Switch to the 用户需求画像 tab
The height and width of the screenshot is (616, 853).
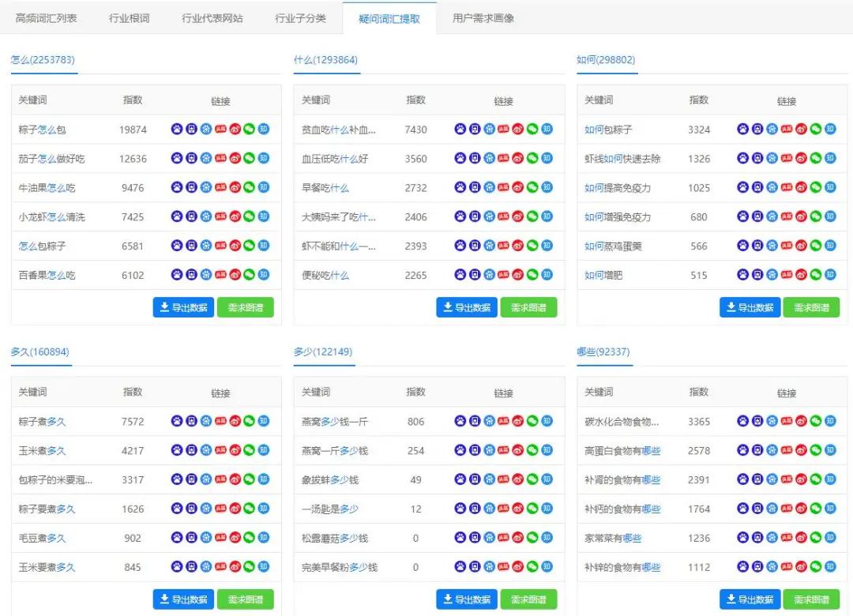(481, 17)
